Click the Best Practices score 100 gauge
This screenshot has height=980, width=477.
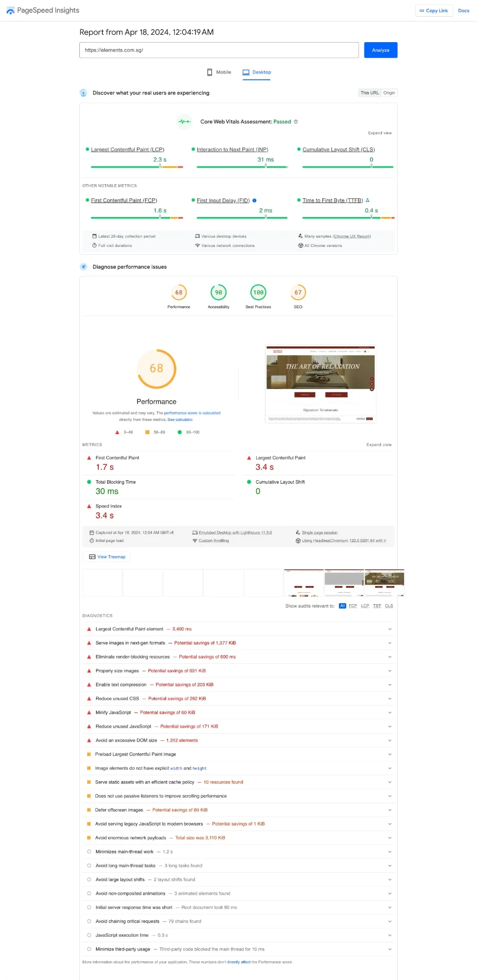tap(258, 293)
